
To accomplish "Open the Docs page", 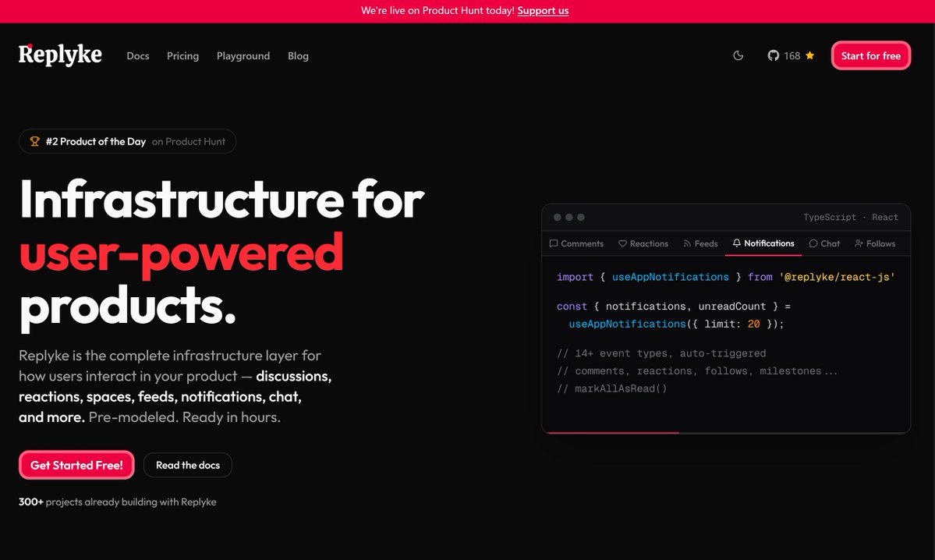I will pos(138,55).
